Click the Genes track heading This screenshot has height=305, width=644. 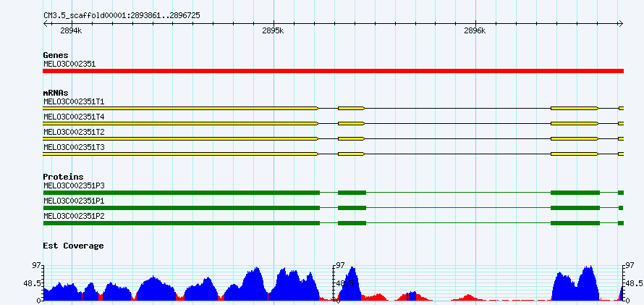[x=56, y=55]
